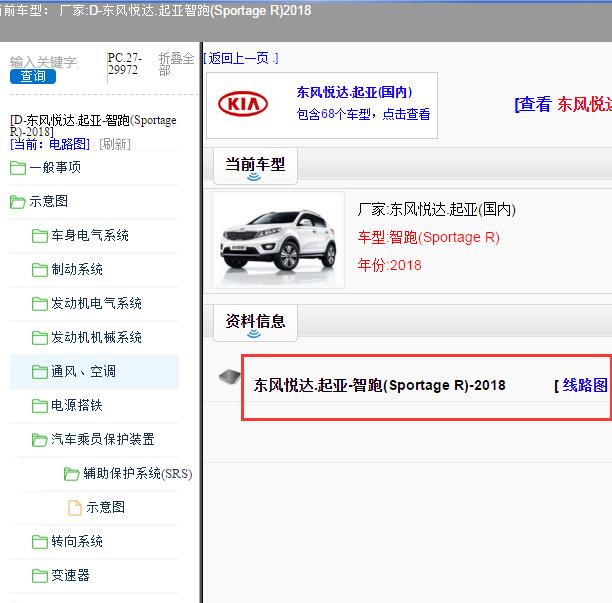Click the folder icon beside 通风、空调
The height and width of the screenshot is (603, 612).
pyautogui.click(x=39, y=372)
